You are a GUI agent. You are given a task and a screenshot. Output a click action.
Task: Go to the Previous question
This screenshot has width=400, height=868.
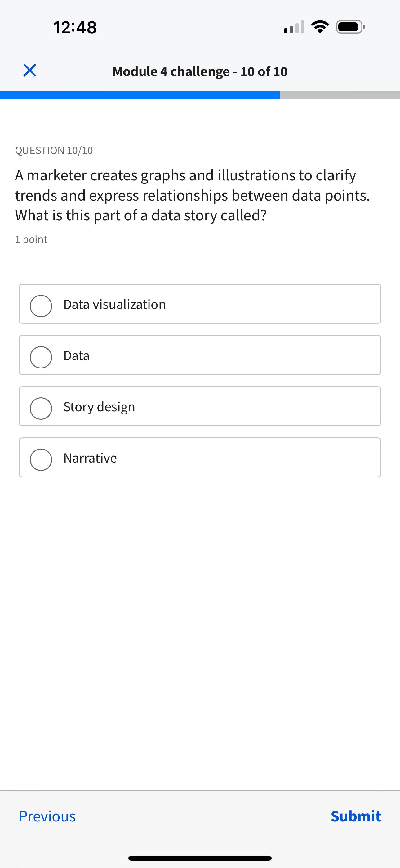click(47, 816)
